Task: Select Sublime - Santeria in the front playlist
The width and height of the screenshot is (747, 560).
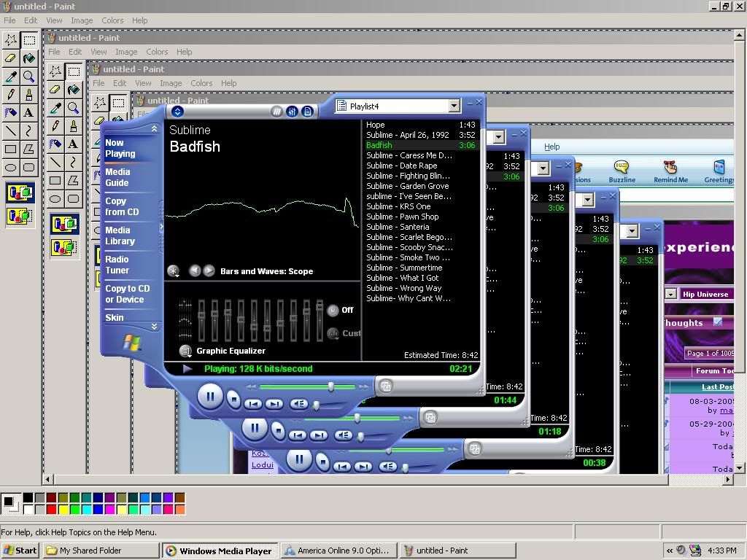Action: pos(398,227)
